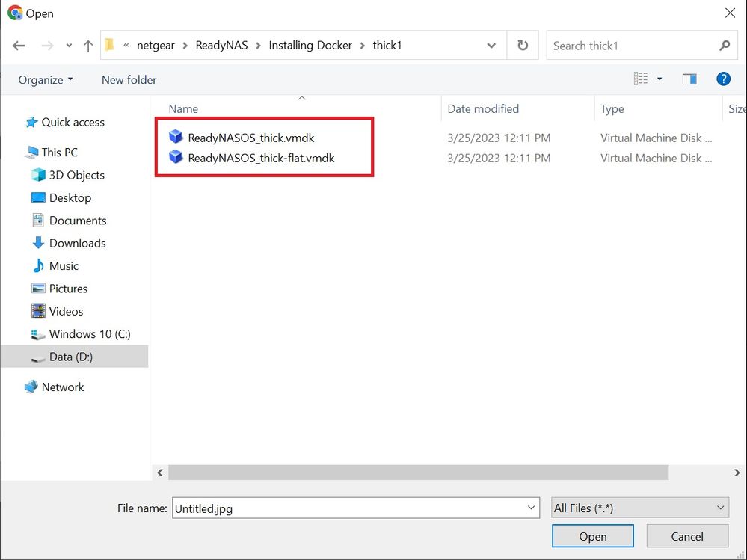The image size is (747, 560).
Task: Expand the address bar path history dropdown
Action: [x=491, y=46]
